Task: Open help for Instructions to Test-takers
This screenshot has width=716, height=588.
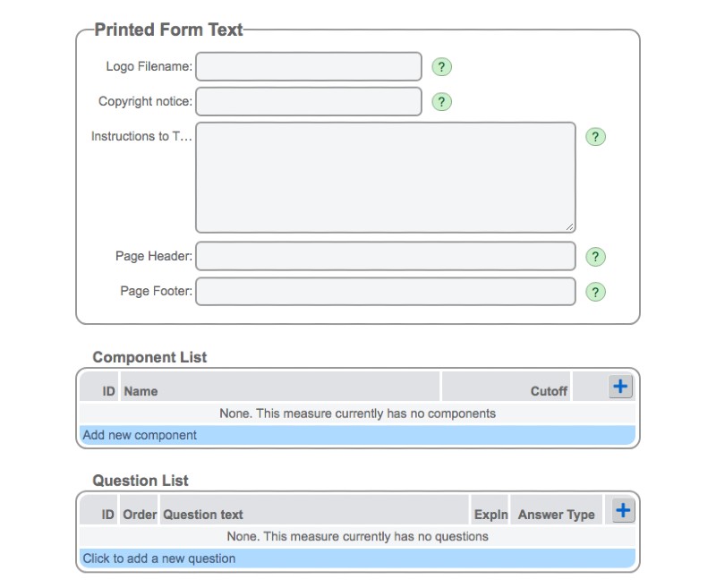Action: pyautogui.click(x=595, y=136)
